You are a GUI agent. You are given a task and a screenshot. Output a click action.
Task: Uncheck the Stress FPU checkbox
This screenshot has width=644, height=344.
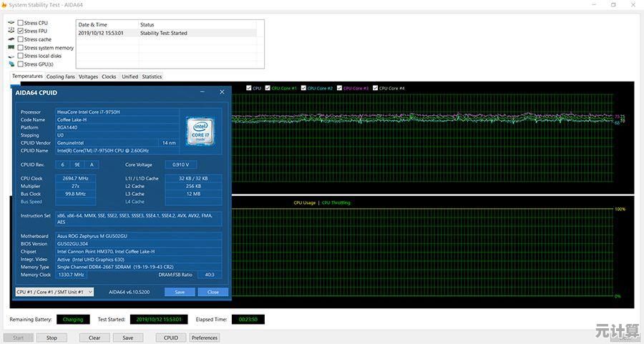point(21,31)
